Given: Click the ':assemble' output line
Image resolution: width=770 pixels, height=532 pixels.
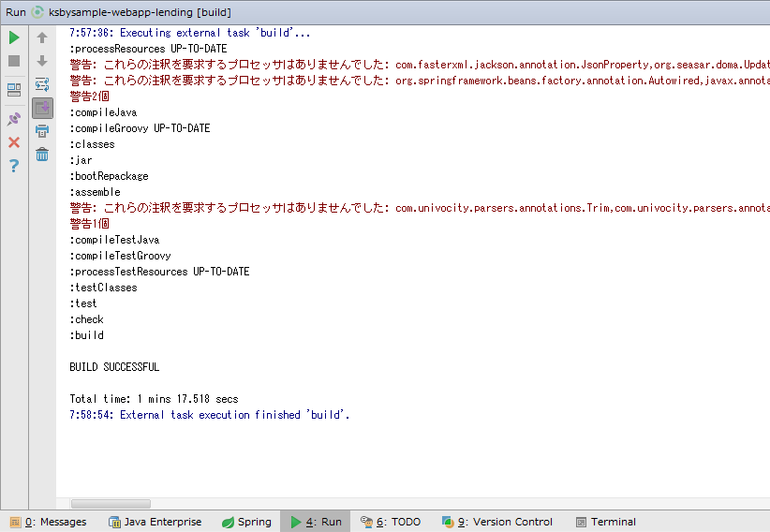Looking at the screenshot, I should tap(95, 192).
